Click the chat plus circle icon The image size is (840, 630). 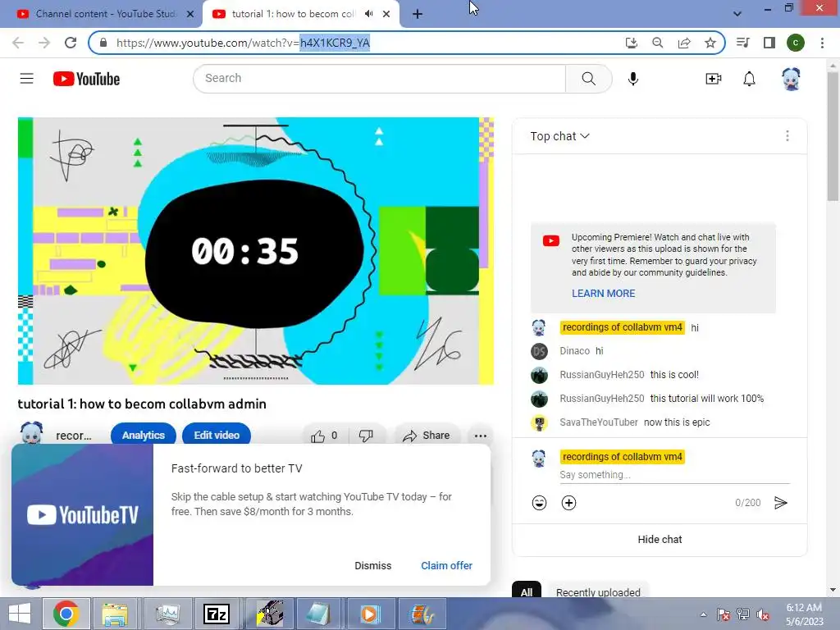(568, 503)
